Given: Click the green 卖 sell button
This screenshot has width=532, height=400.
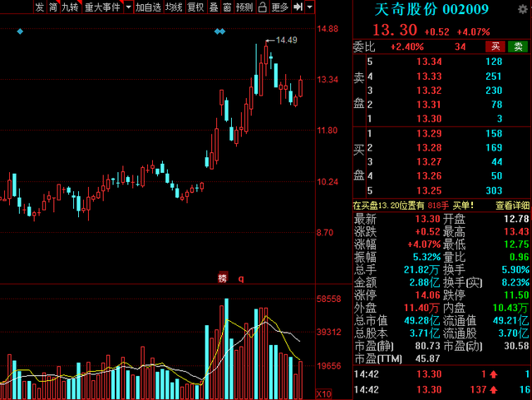Looking at the screenshot, I should pyautogui.click(x=518, y=47).
